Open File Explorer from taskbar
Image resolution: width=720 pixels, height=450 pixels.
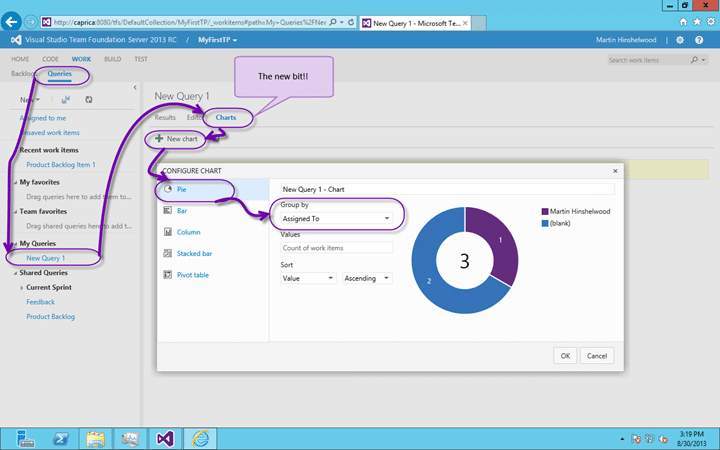96,439
